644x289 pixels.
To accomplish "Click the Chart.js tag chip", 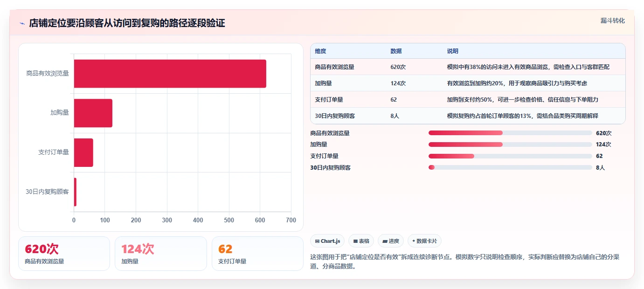I will 327,241.
